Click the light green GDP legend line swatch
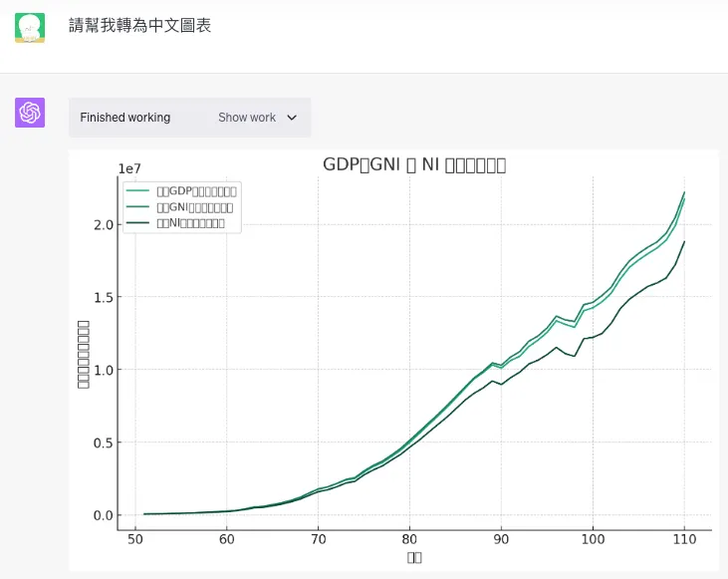The width and height of the screenshot is (728, 579). [137, 190]
